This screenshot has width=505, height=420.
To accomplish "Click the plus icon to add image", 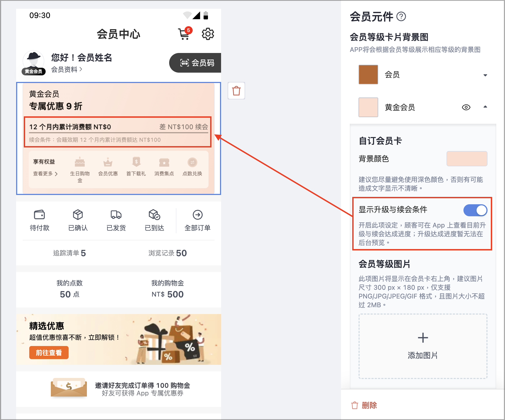I will pos(423,338).
